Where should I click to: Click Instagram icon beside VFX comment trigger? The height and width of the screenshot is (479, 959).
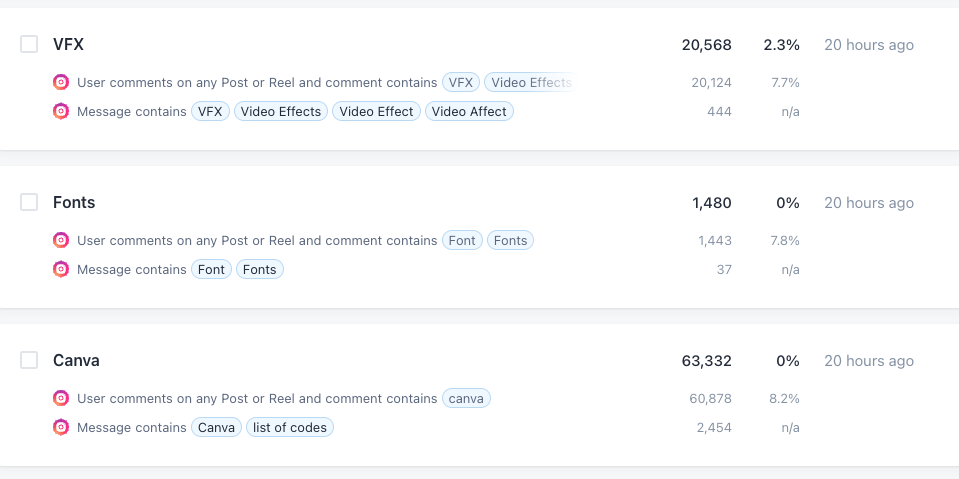click(61, 82)
